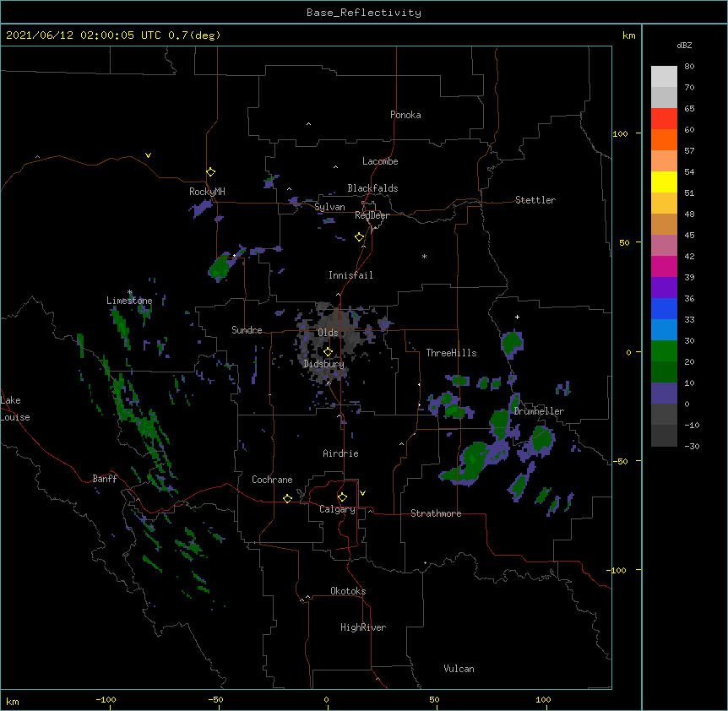Select the yellow diamond marker below Cochrane
Viewport: 728px width, 711px height.
[287, 498]
